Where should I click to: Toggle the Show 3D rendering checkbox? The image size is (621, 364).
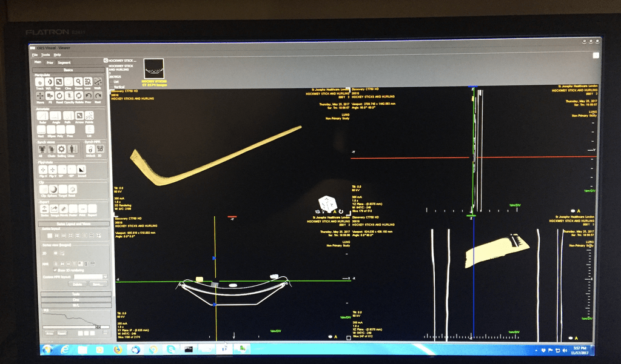tap(55, 270)
